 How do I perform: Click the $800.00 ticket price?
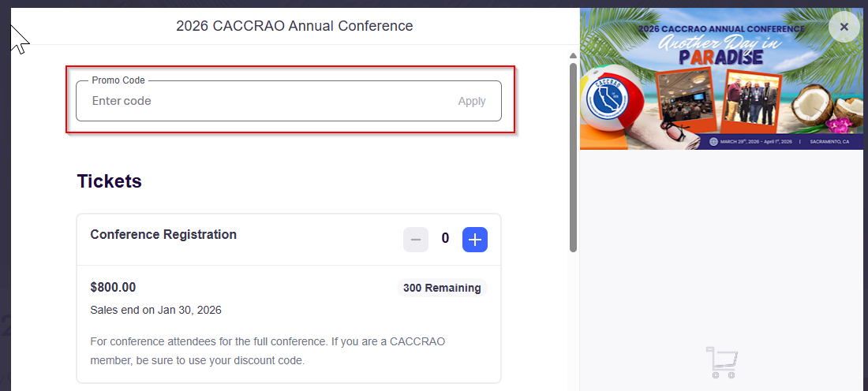113,288
